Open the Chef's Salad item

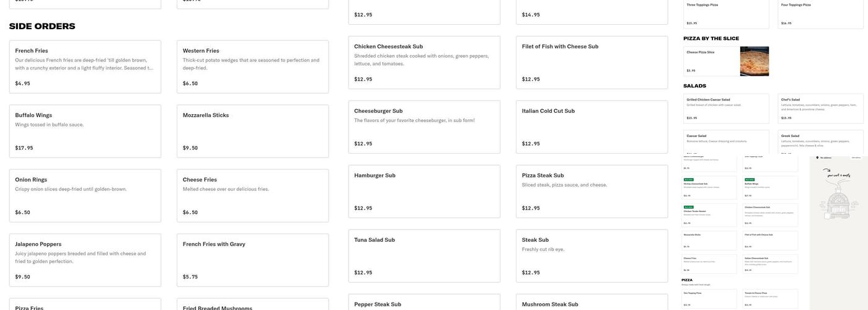(820, 108)
